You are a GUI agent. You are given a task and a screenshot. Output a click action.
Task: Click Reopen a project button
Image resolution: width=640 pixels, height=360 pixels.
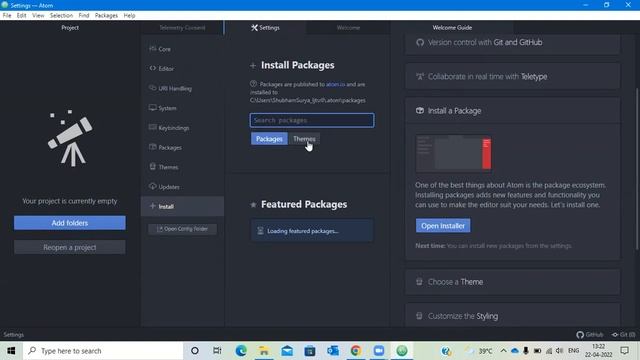click(x=70, y=247)
